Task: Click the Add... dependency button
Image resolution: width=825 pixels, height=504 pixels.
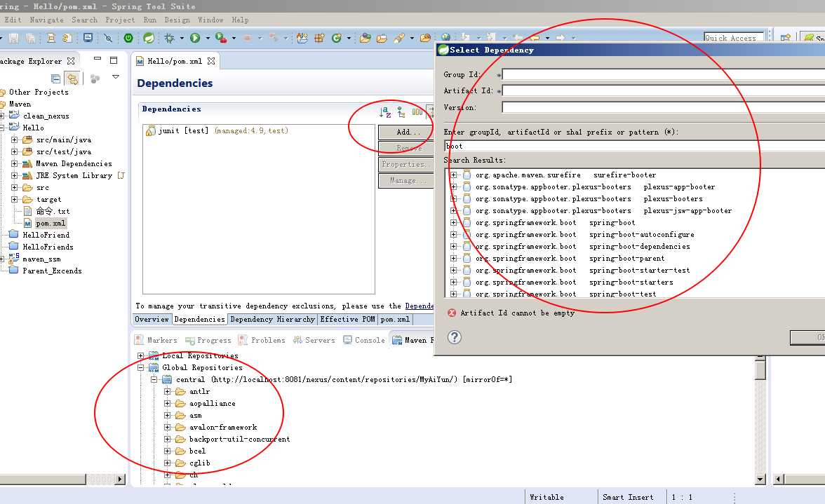Action: click(x=406, y=132)
